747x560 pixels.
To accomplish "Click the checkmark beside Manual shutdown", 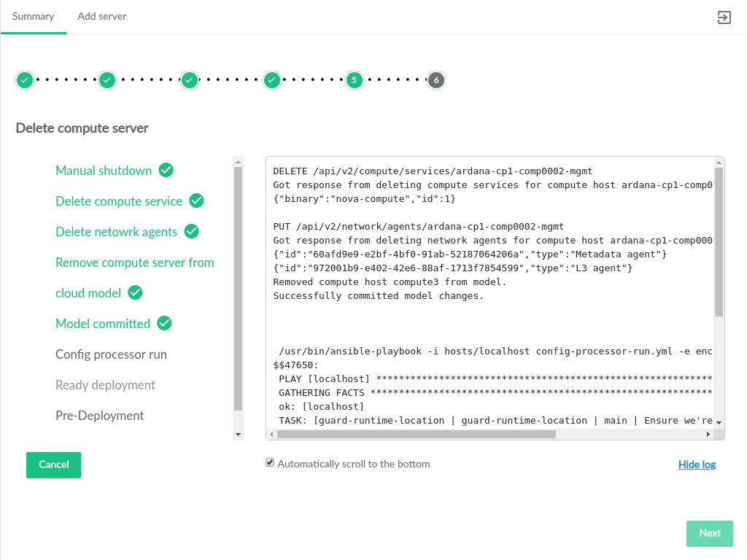I will 166,170.
